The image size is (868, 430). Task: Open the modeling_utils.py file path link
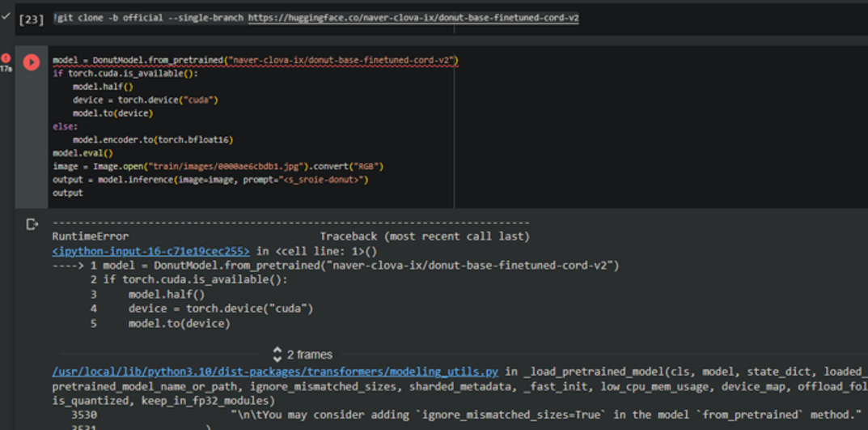point(275,371)
